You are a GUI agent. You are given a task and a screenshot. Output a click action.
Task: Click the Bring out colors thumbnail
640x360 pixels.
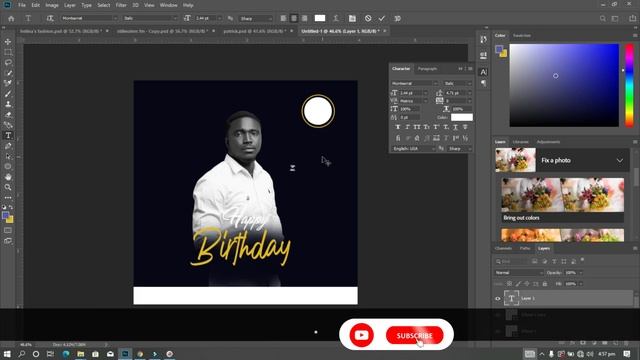coord(562,195)
